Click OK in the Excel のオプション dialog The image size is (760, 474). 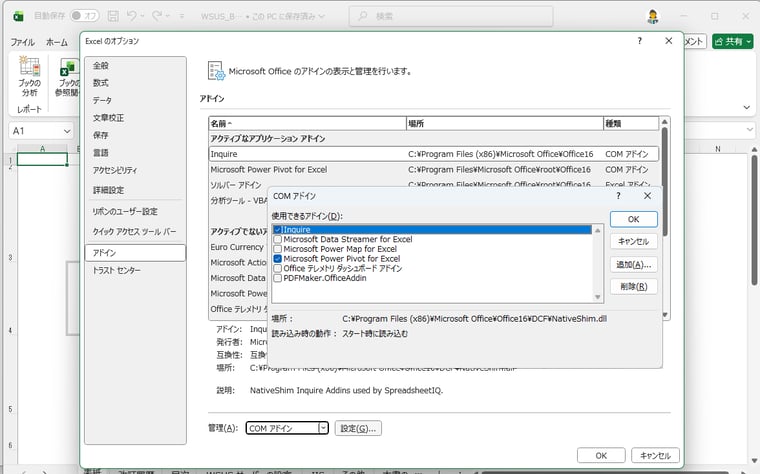(601, 456)
